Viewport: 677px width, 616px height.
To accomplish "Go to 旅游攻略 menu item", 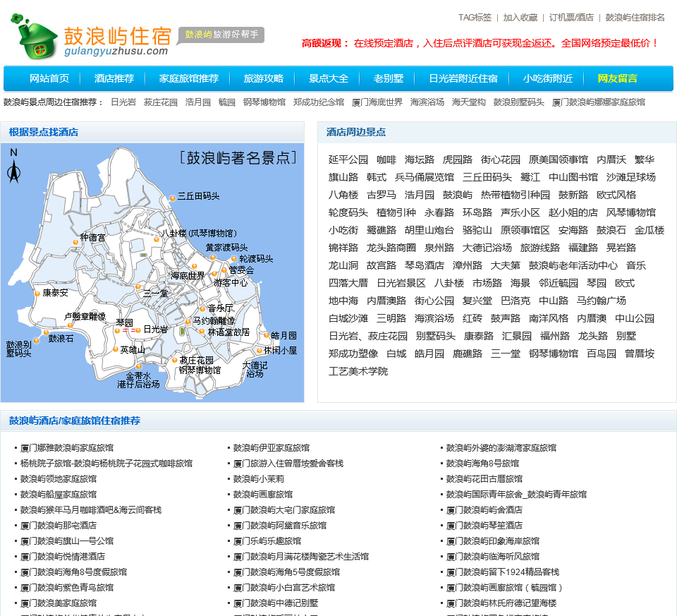I will coord(263,78).
